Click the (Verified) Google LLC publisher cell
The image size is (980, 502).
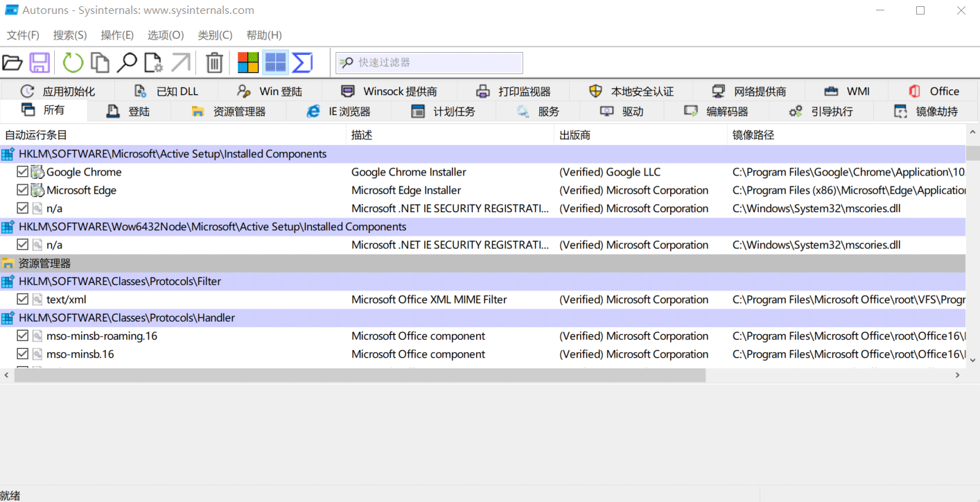pos(610,172)
